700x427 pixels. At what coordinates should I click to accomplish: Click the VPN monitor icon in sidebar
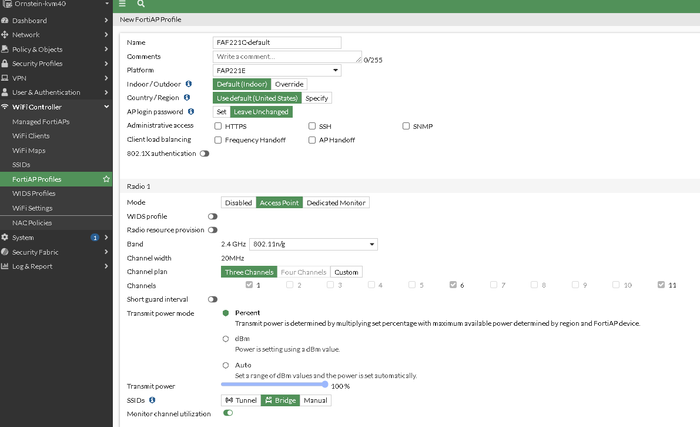pyautogui.click(x=5, y=78)
